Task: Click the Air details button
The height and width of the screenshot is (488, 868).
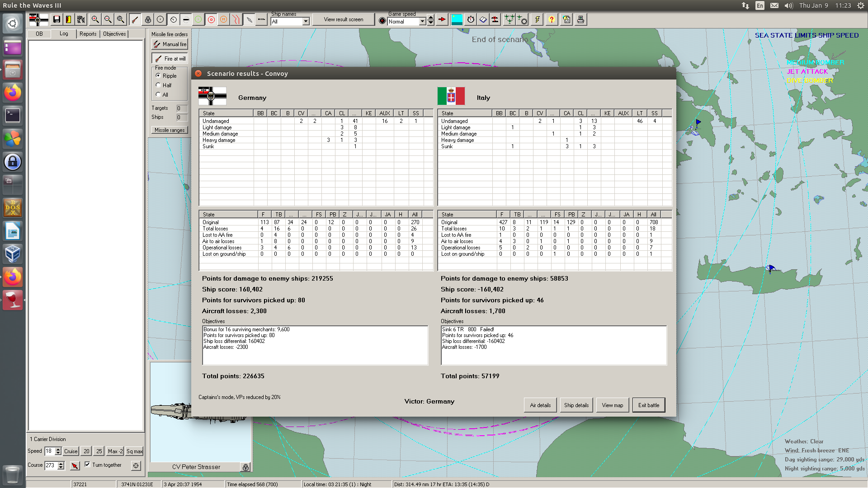Action: tap(540, 405)
